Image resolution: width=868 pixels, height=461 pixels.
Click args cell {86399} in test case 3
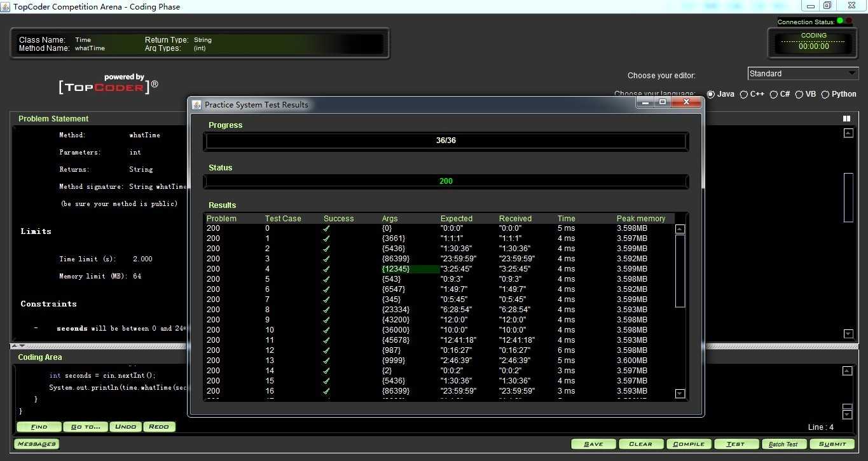(396, 259)
